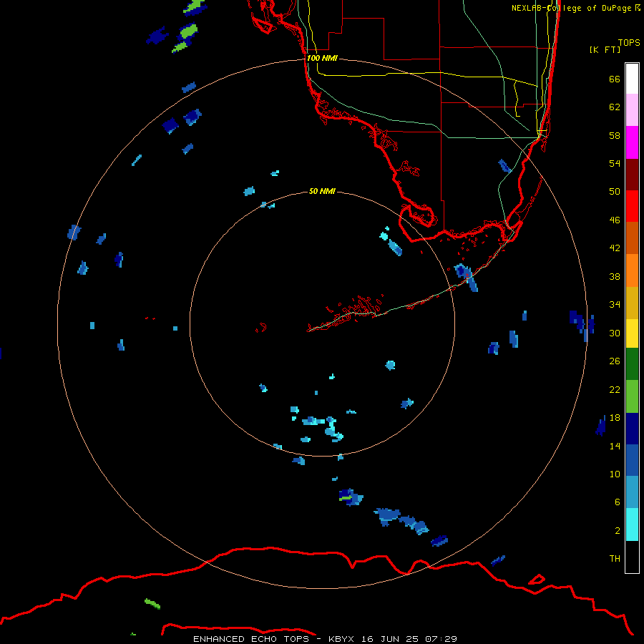644x644 pixels.
Task: Click the legend value '34'
Action: tap(615, 305)
